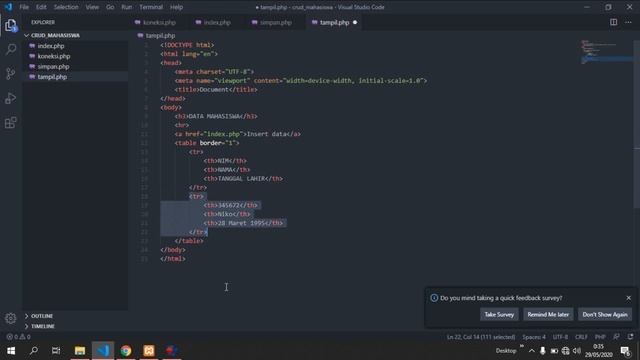Click the microphone icon in system tray
This screenshot has height=360, width=640.
542,351
